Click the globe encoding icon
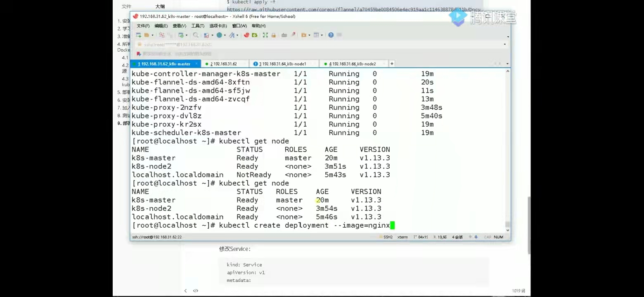644x297 pixels. pyautogui.click(x=219, y=35)
